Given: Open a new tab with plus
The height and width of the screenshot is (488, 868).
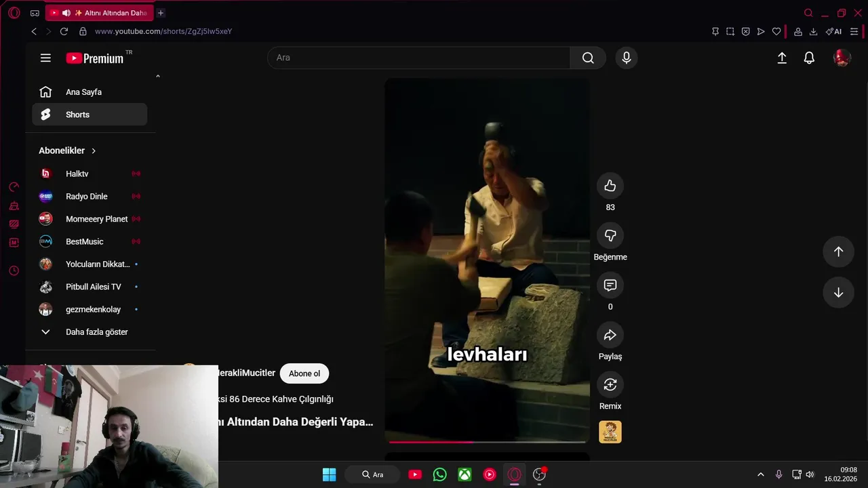Looking at the screenshot, I should [x=161, y=13].
